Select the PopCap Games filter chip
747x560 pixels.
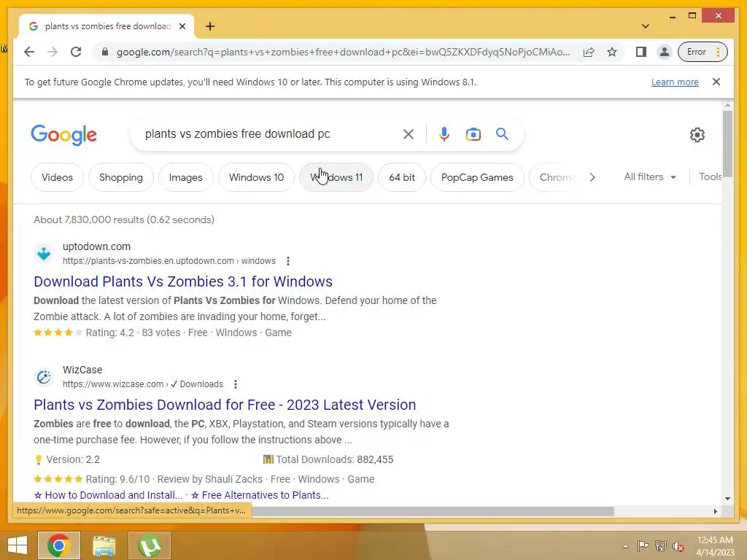[x=477, y=177]
